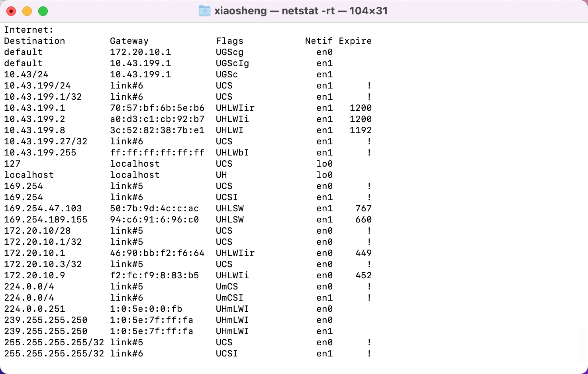The height and width of the screenshot is (374, 588).
Task: Minimize the window using the yellow button
Action: [x=27, y=11]
